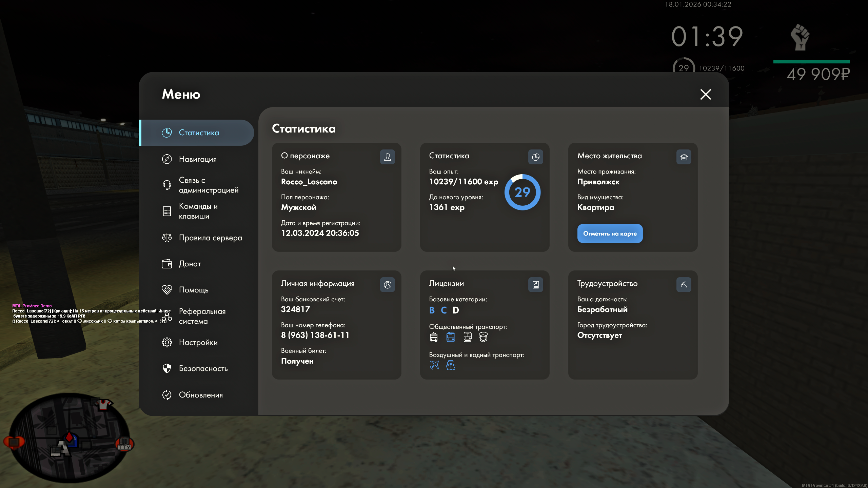
Task: Click the category B license letter
Action: pyautogui.click(x=432, y=310)
